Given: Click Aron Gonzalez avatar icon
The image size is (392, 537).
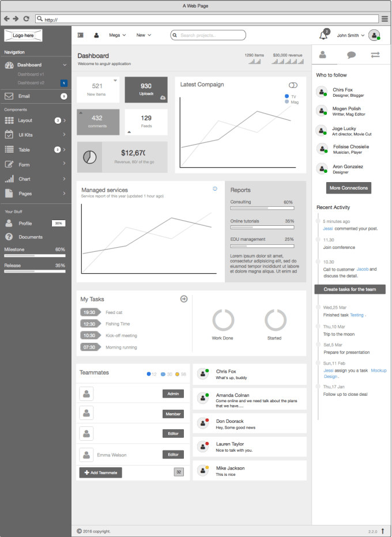Looking at the screenshot, I should coord(322,168).
